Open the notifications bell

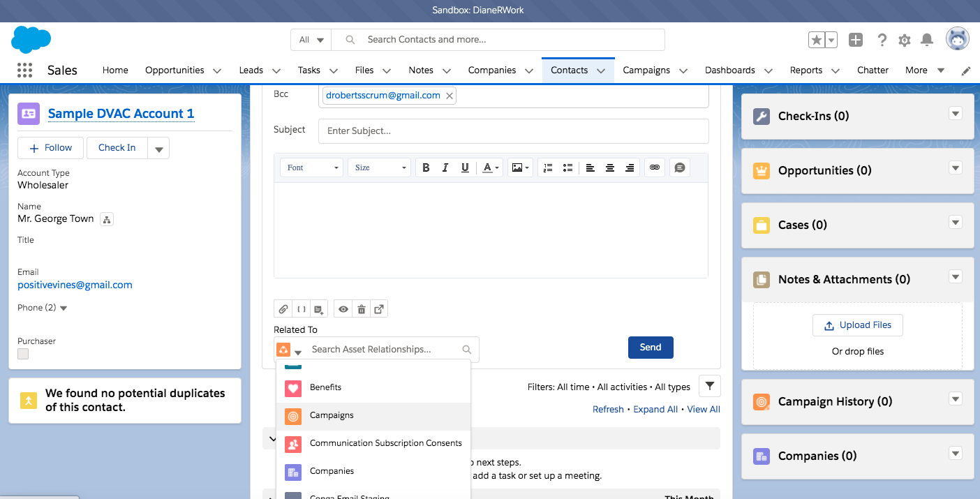point(927,40)
